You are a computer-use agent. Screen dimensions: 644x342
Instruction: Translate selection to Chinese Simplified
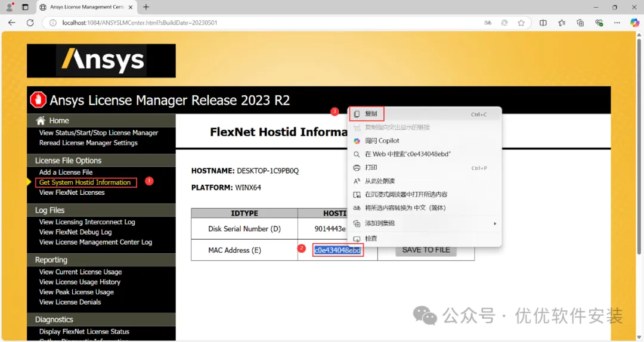click(x=425, y=208)
